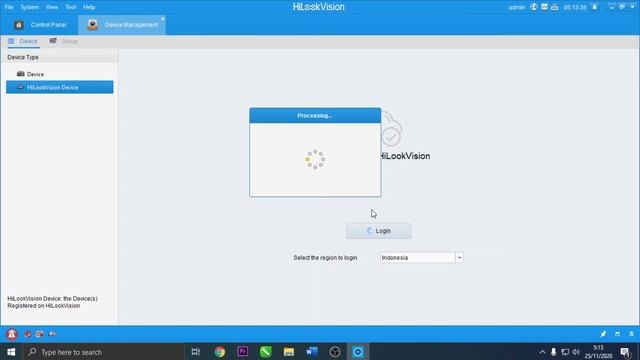The width and height of the screenshot is (640, 360).
Task: Open File Explorer from taskbar
Action: pos(289,352)
